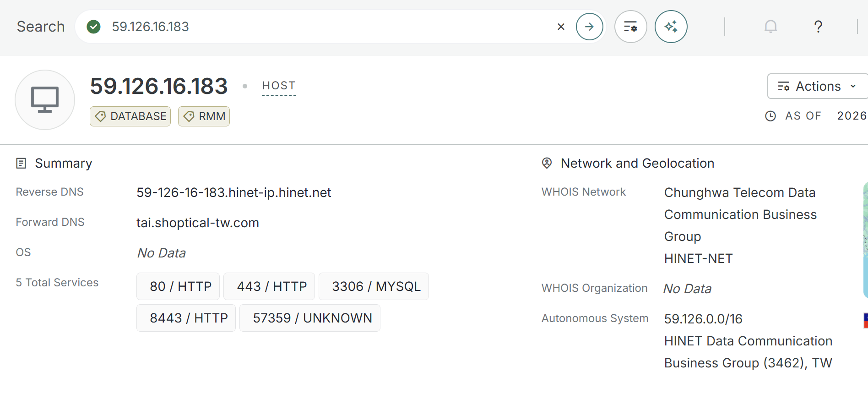Click the search submit arrow button

(x=589, y=27)
